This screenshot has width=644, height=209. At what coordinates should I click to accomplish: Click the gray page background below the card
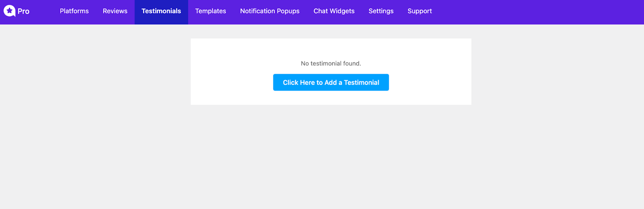(331, 157)
